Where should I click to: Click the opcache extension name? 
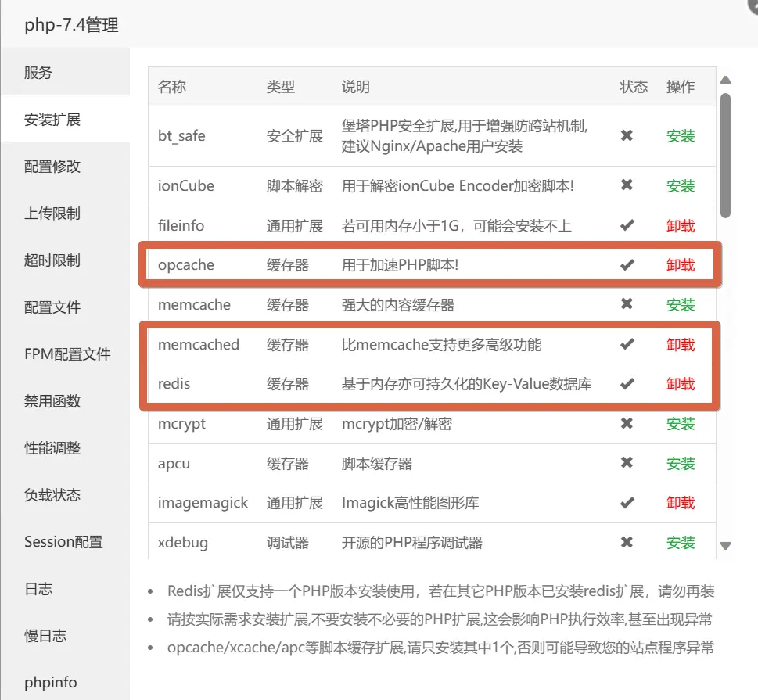pyautogui.click(x=186, y=265)
